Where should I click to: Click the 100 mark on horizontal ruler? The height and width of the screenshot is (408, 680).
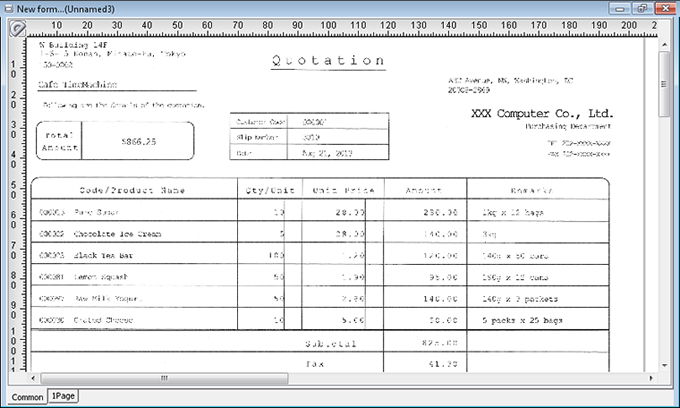click(x=328, y=25)
